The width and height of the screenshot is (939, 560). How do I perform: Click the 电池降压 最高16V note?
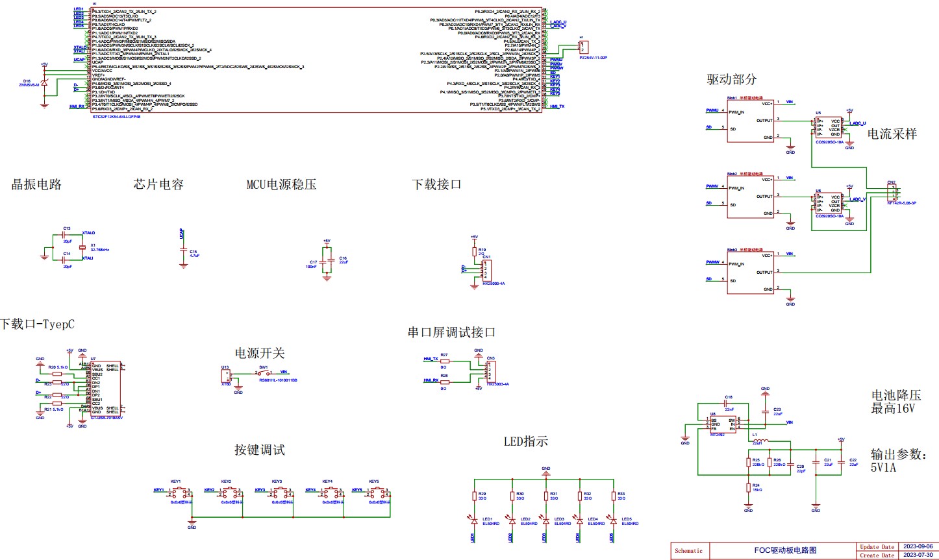click(x=896, y=402)
